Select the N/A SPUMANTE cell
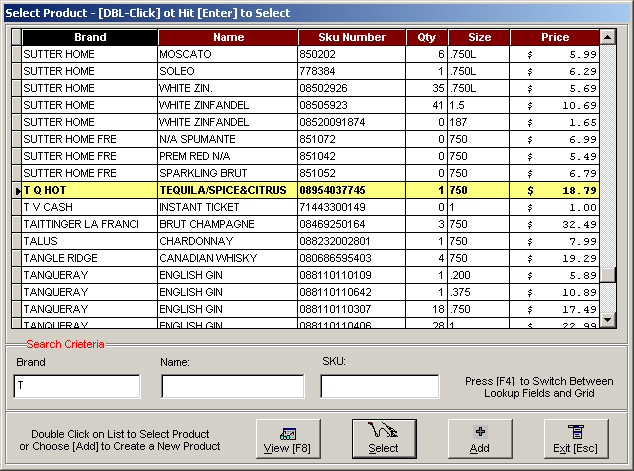 228,139
